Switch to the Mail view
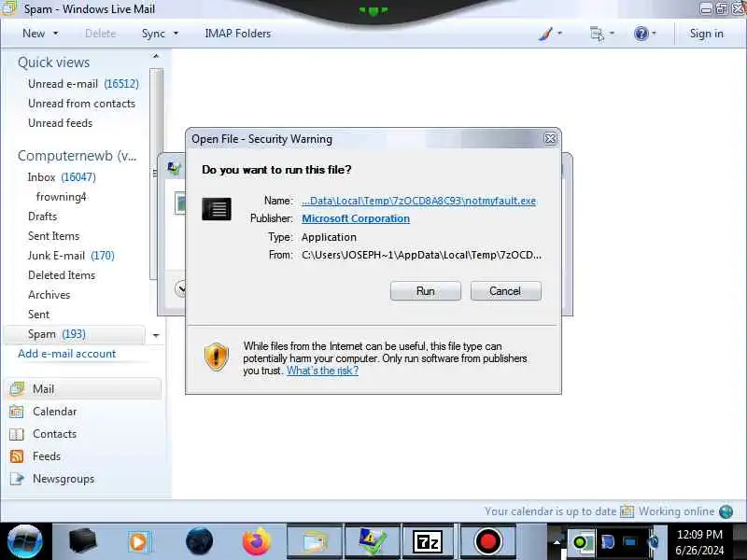This screenshot has width=747, height=560. coord(83,389)
